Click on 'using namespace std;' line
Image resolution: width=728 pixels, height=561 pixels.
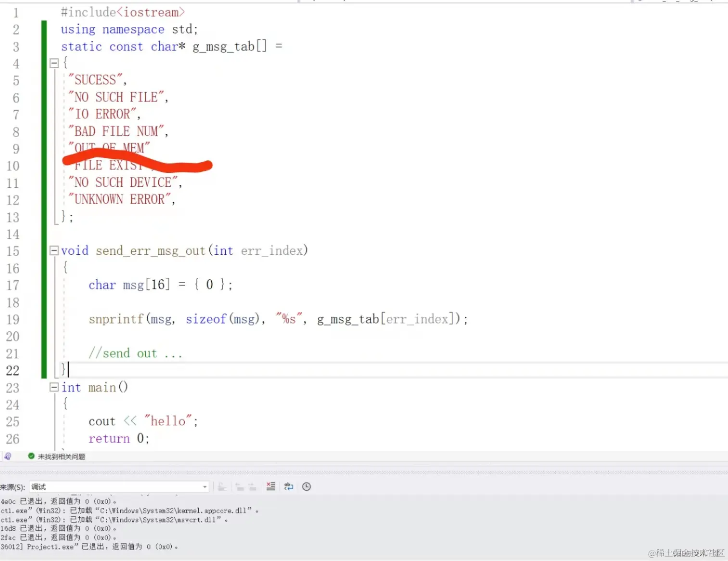click(x=129, y=29)
